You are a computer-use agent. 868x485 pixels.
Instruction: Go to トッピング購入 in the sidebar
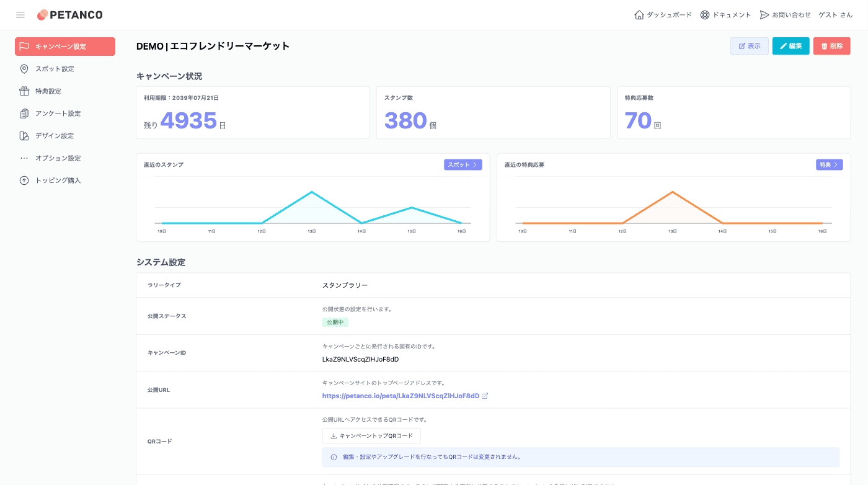58,180
